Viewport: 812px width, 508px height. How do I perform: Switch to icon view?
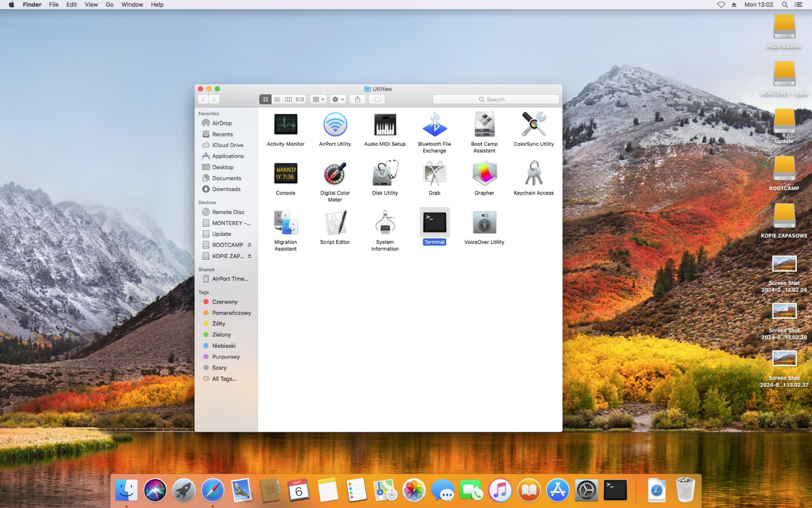(265, 99)
